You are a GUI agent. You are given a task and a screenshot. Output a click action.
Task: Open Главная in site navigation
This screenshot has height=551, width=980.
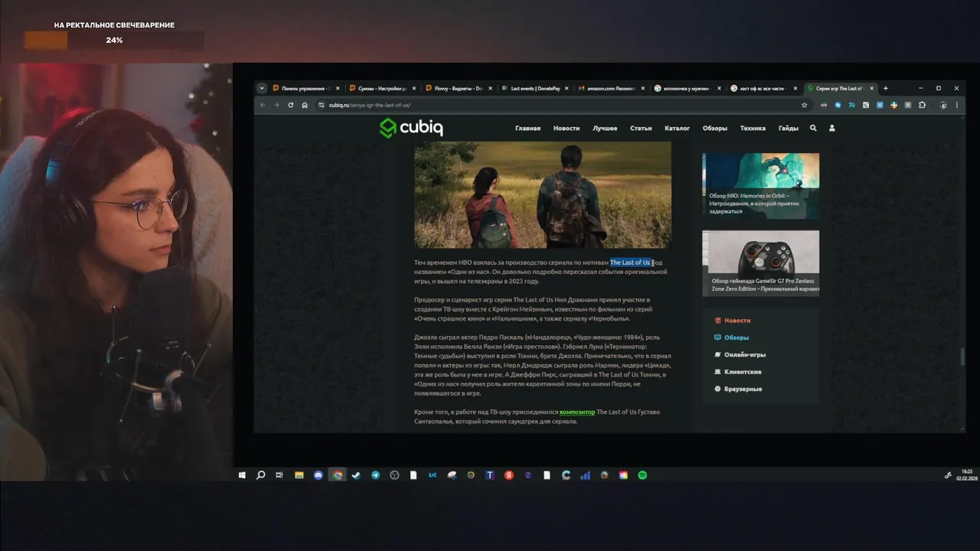(x=528, y=129)
